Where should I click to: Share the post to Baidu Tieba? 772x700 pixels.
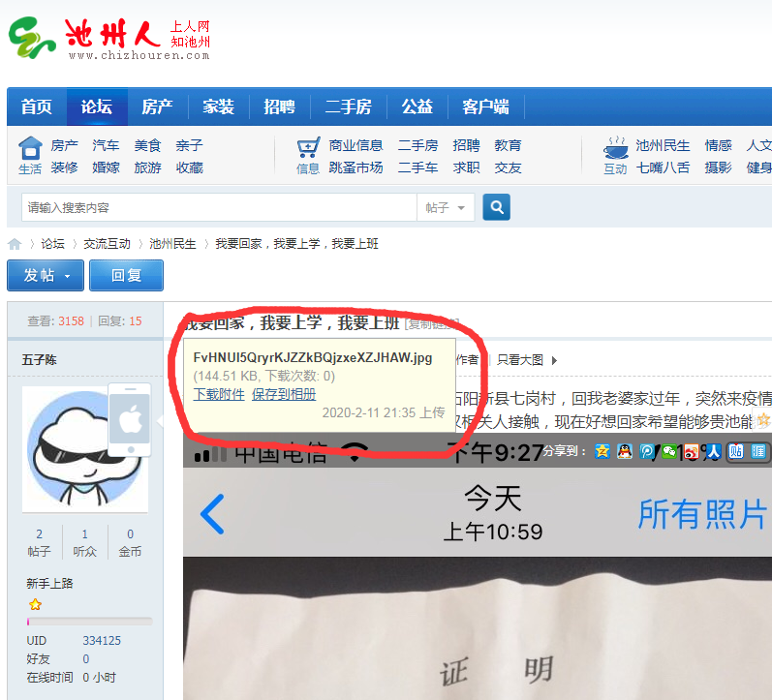pyautogui.click(x=736, y=451)
